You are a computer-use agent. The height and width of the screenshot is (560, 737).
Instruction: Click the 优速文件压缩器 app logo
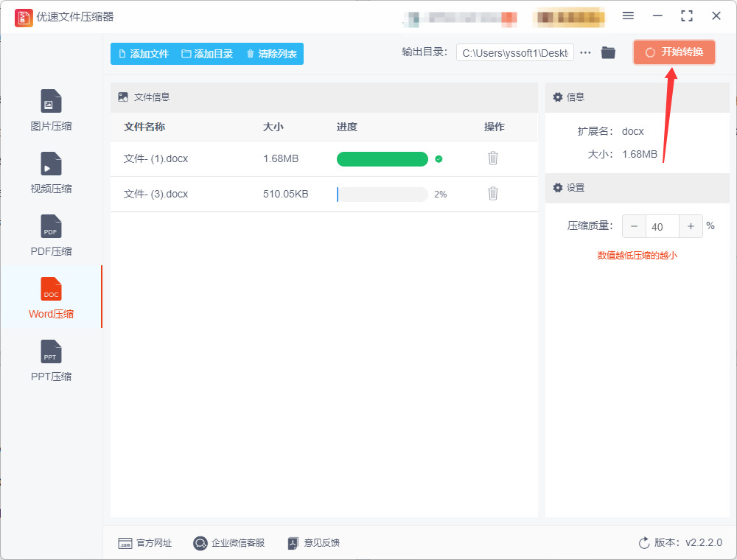coord(24,18)
